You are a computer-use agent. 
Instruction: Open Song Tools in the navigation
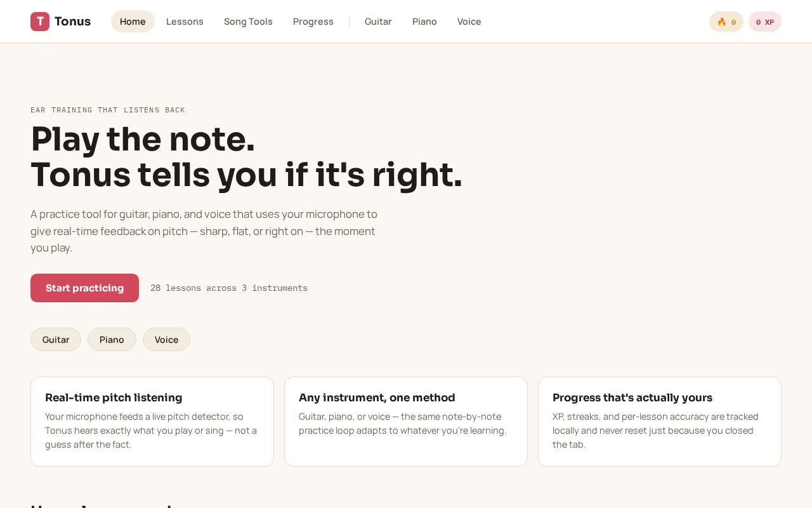(248, 22)
